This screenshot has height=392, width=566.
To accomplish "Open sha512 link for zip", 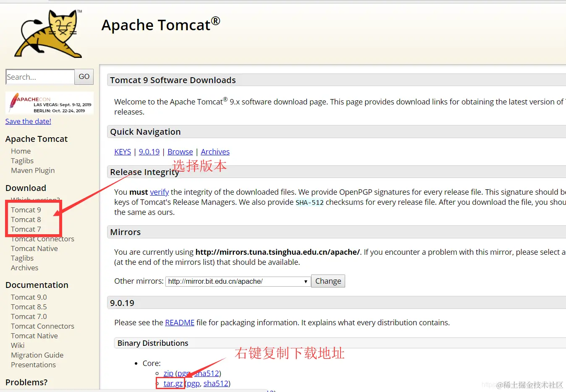I will pyautogui.click(x=207, y=373).
